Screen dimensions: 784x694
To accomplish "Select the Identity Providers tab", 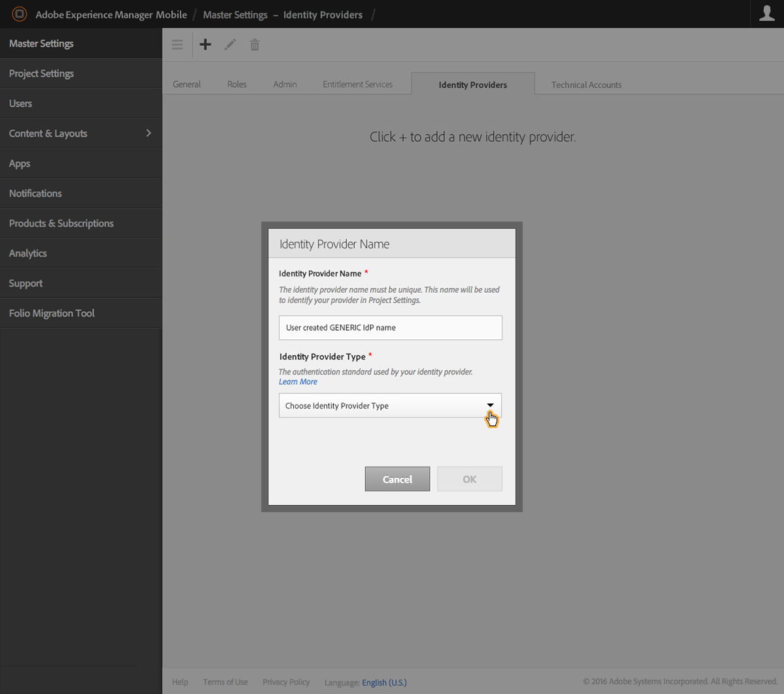I will tap(473, 84).
